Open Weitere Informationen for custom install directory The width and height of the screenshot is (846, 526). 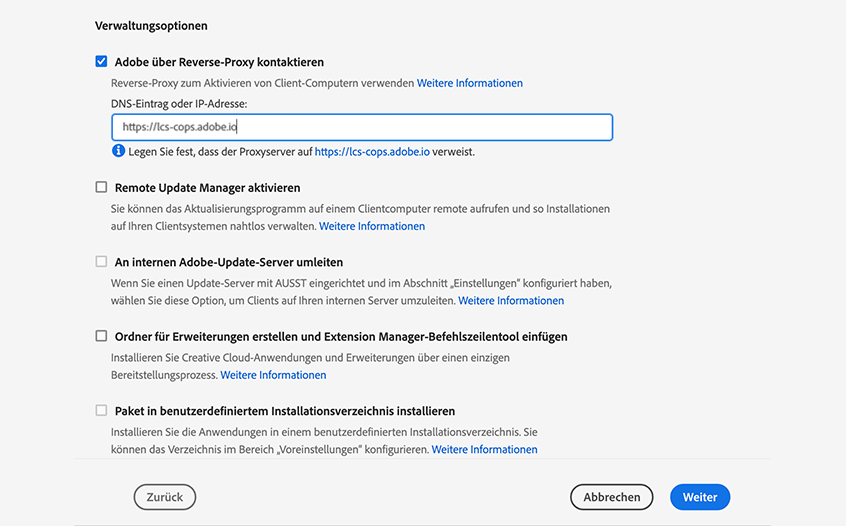pyautogui.click(x=484, y=449)
